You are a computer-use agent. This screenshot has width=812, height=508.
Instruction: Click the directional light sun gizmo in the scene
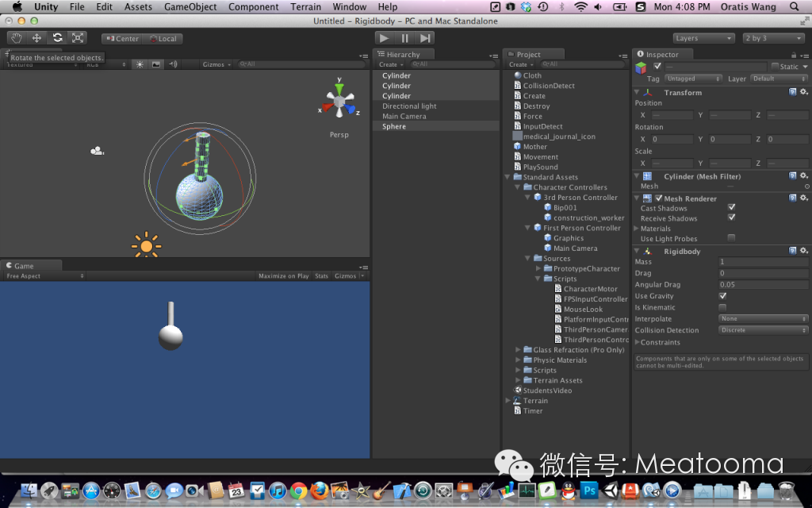(146, 246)
